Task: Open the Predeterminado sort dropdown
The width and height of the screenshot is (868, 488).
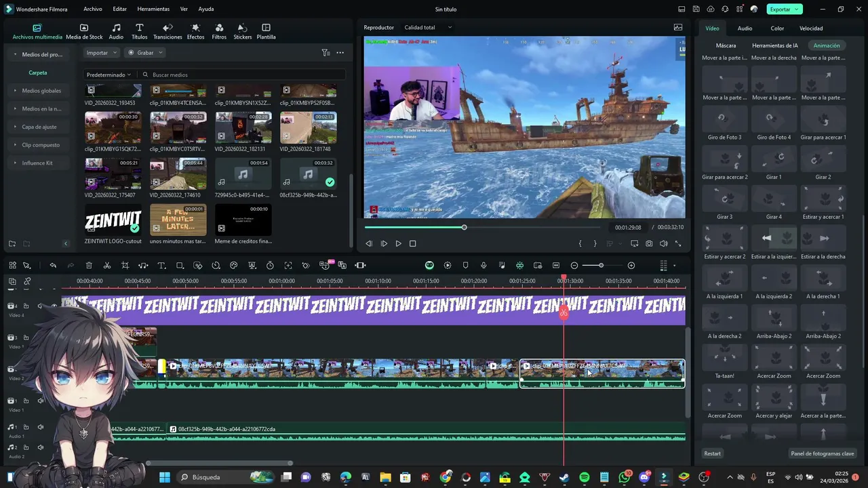Action: click(108, 75)
